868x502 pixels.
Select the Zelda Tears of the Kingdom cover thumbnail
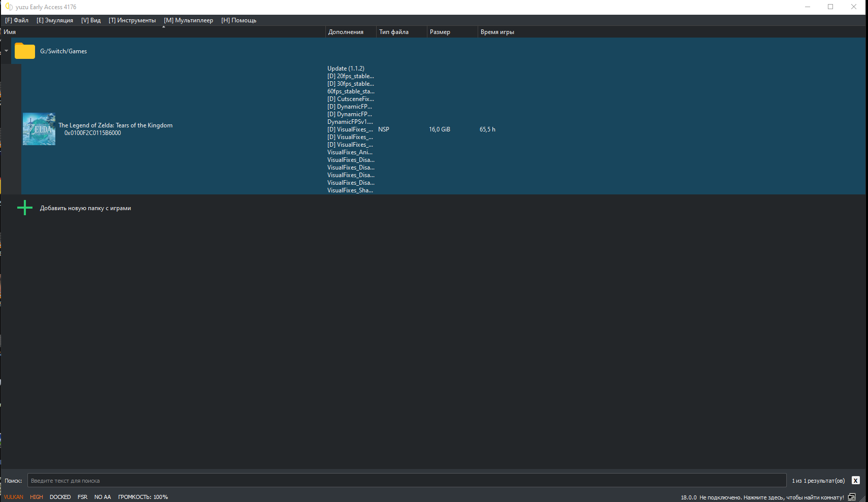(x=39, y=129)
